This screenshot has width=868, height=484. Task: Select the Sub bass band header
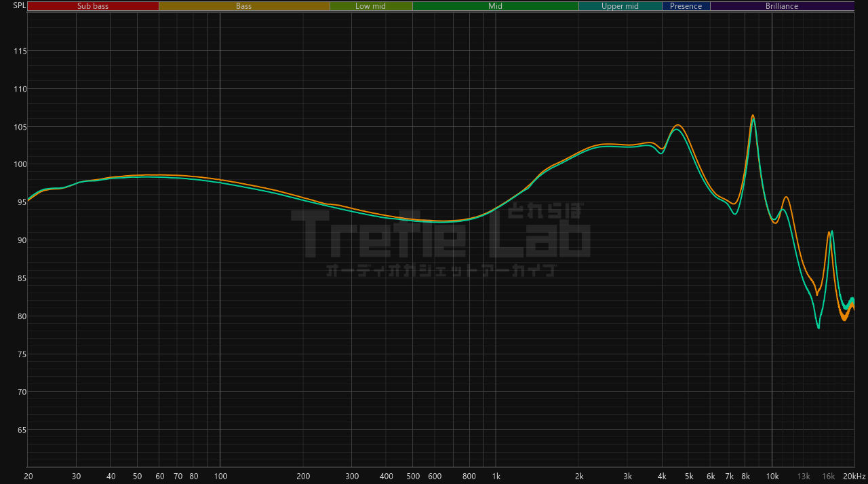92,5
